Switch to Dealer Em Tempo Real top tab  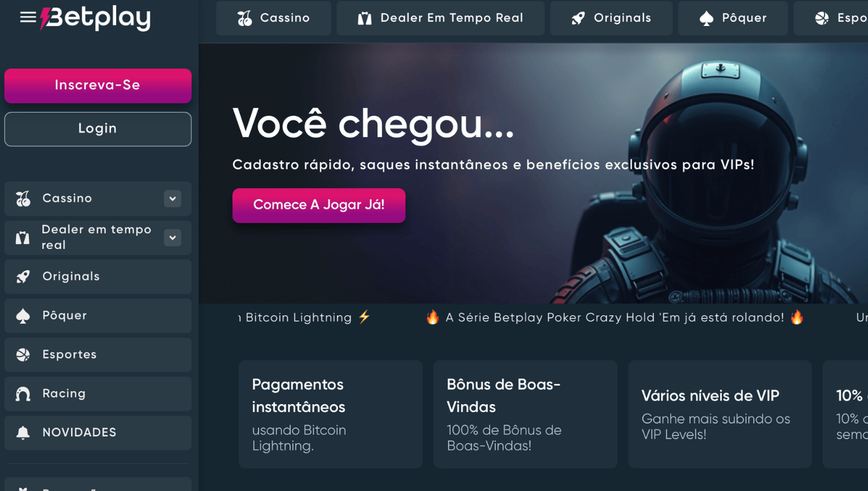440,18
